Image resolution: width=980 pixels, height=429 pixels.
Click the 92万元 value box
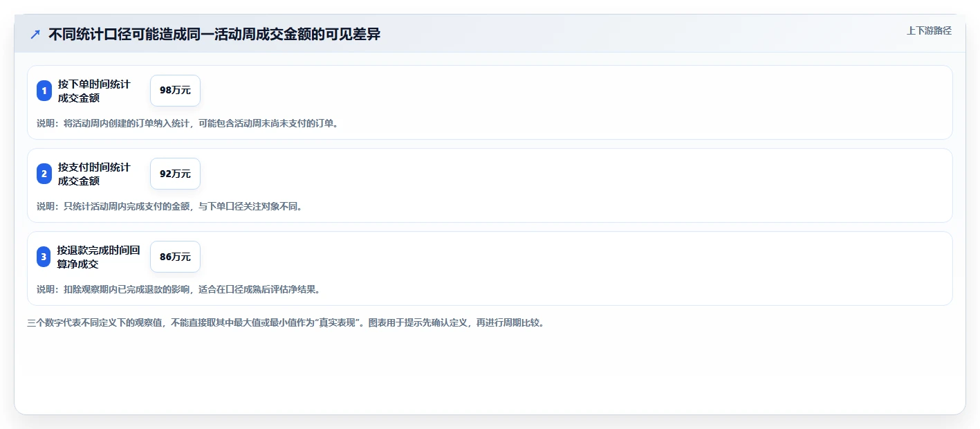175,174
